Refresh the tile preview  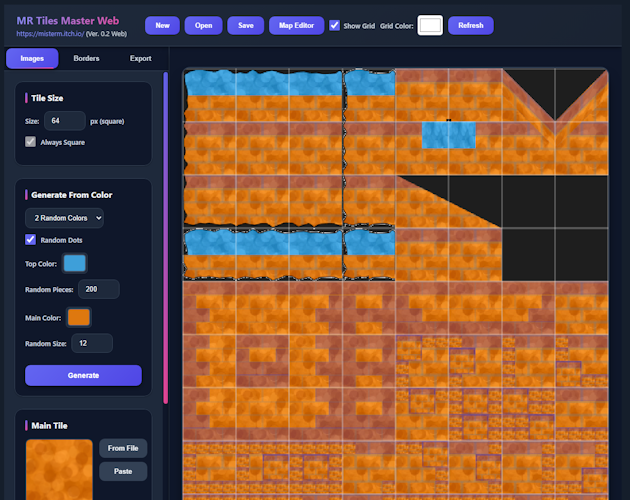pyautogui.click(x=470, y=25)
